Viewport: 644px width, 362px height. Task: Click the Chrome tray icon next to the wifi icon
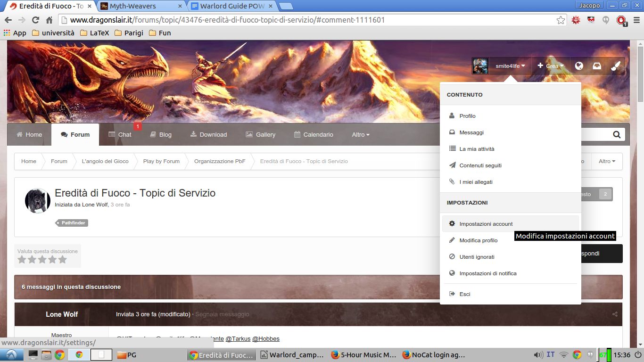[x=577, y=355]
